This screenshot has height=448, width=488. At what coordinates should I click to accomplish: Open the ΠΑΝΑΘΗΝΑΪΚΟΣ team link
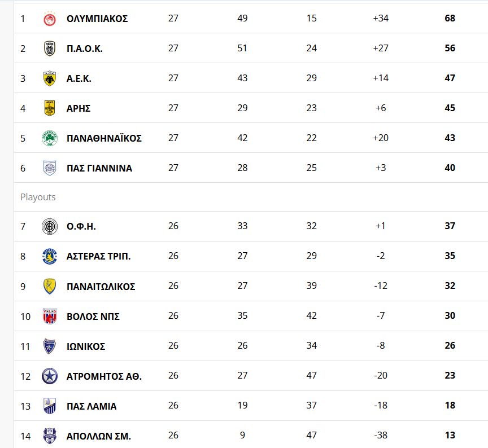click(x=104, y=138)
